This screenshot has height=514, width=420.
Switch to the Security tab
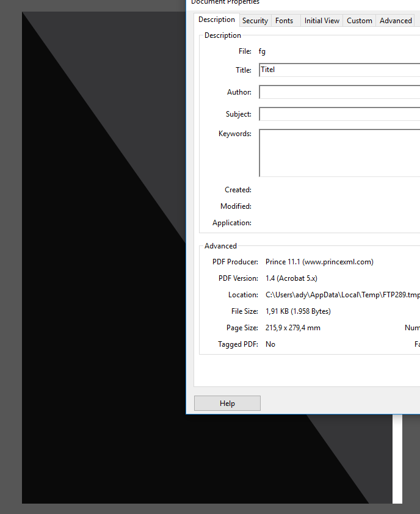[255, 21]
